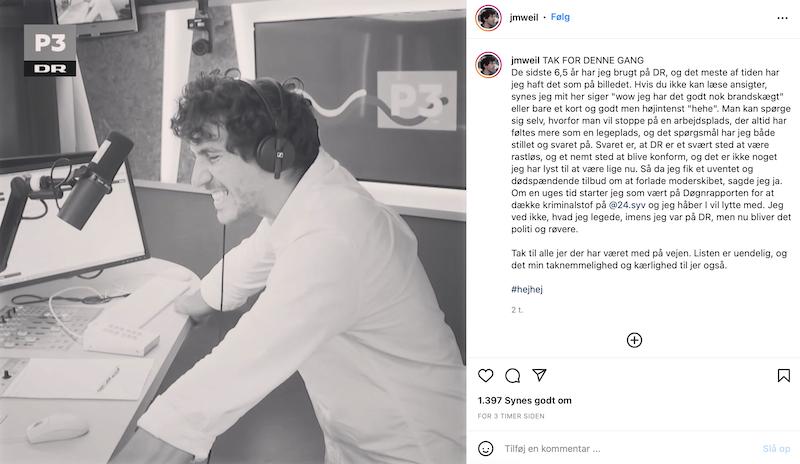Click the FOR 3 TIMER SIDEN timestamp
Screen dimensions: 800x464
(511, 416)
